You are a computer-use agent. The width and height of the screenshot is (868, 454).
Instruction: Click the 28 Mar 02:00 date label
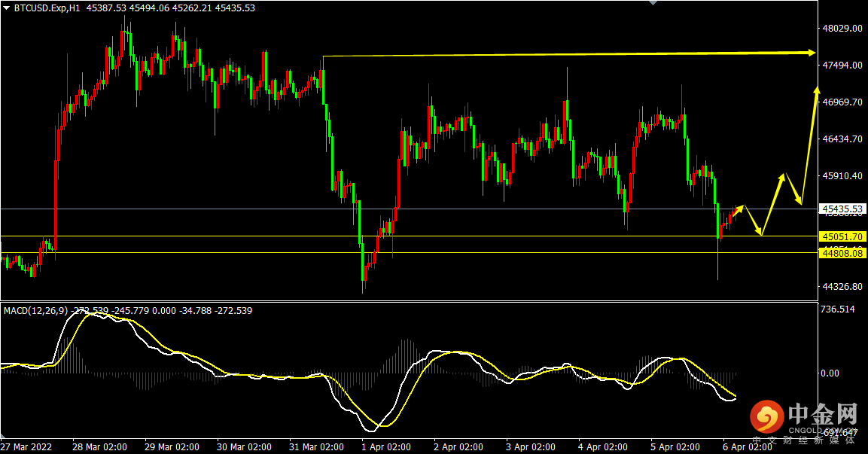(x=99, y=446)
